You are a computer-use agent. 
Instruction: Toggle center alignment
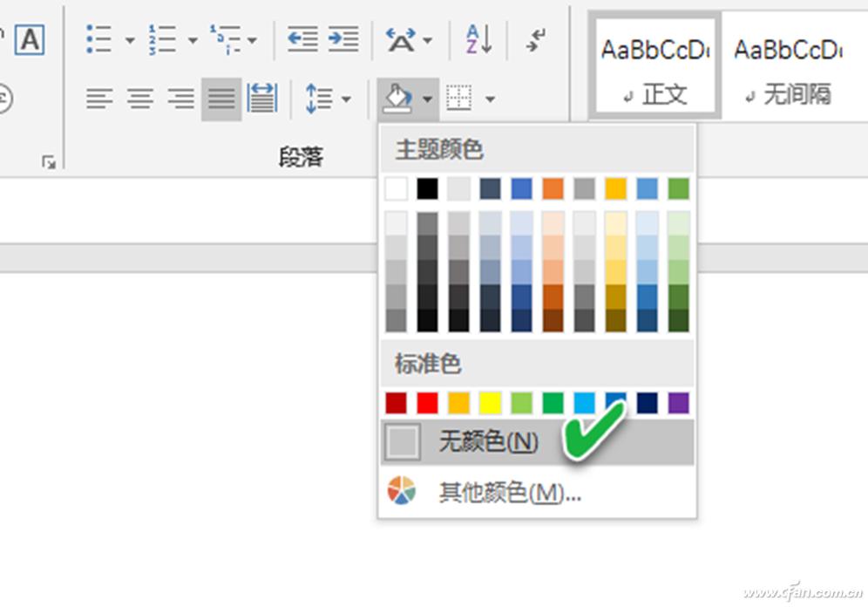click(138, 97)
